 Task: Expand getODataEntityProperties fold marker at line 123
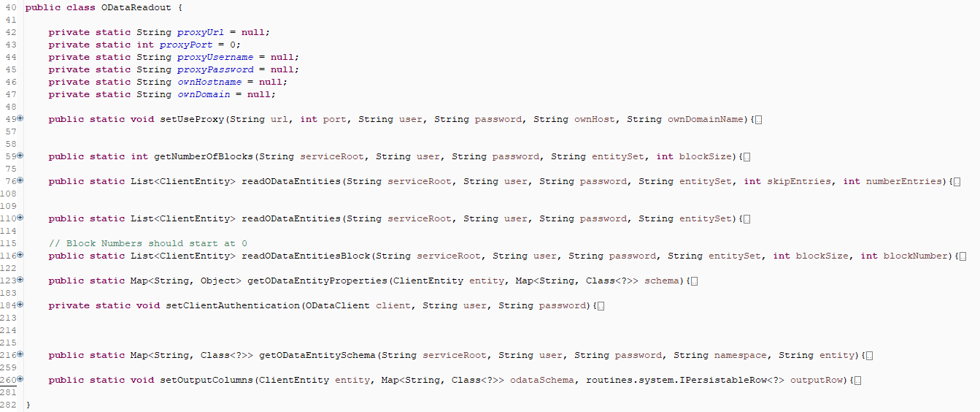20,280
